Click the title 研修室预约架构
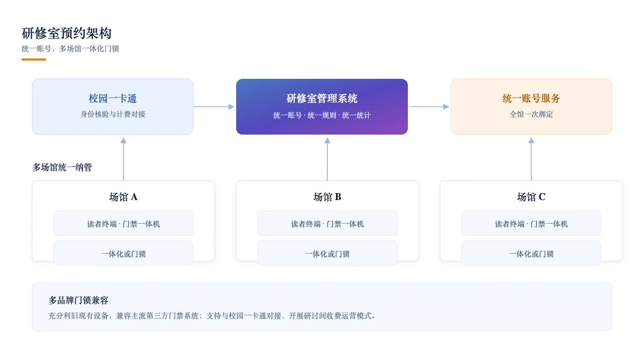 67,33
